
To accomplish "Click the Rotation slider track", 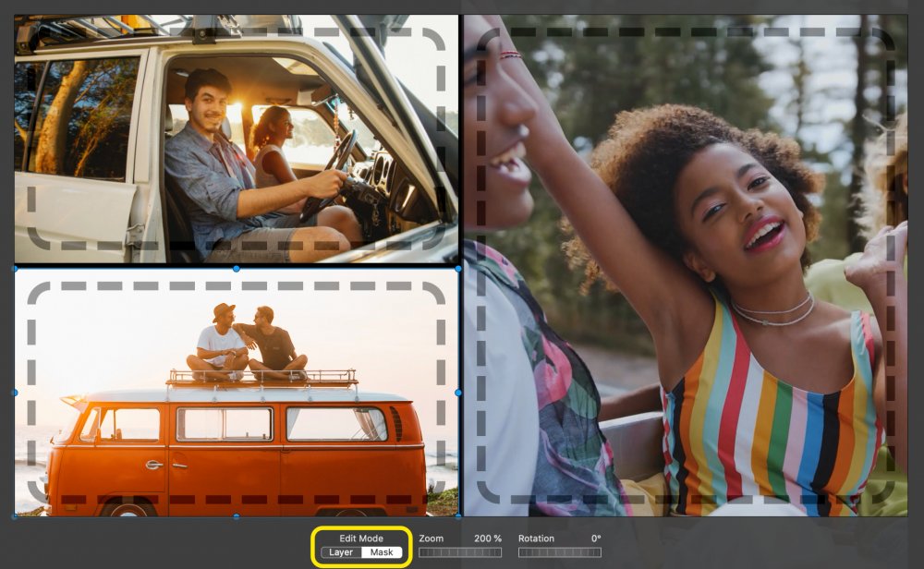I will (559, 552).
